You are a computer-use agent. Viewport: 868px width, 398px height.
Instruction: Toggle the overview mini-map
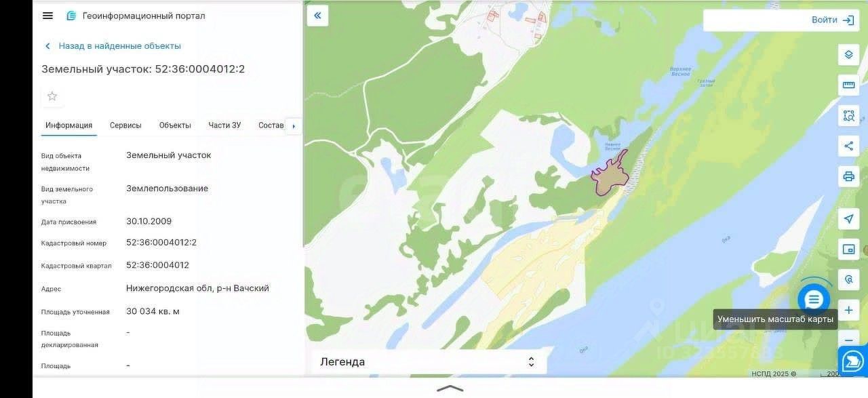(848, 250)
